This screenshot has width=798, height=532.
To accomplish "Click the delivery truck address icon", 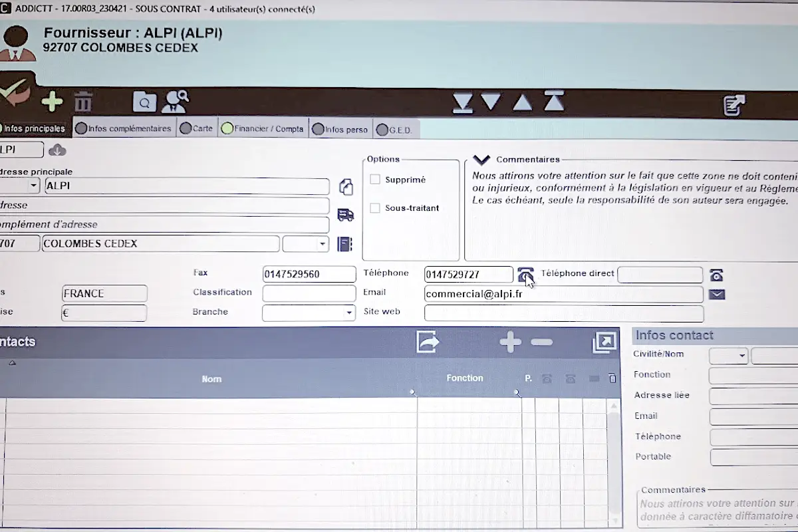I will coord(346,215).
